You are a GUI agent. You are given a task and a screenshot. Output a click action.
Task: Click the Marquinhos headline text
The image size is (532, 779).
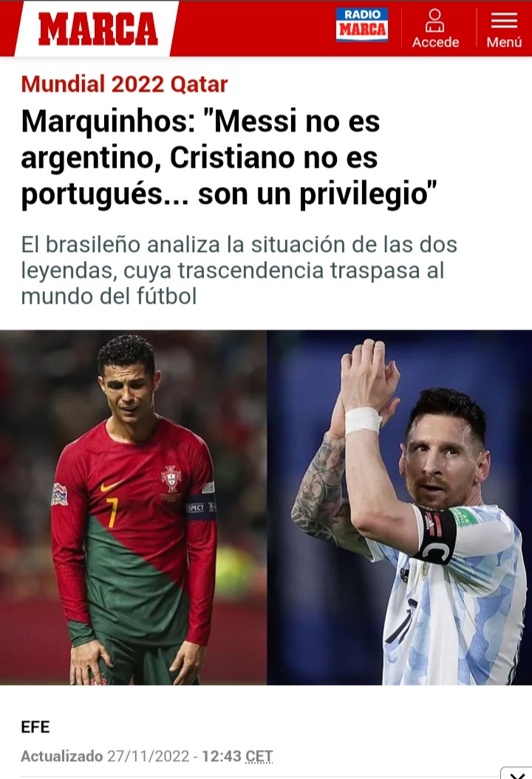229,157
